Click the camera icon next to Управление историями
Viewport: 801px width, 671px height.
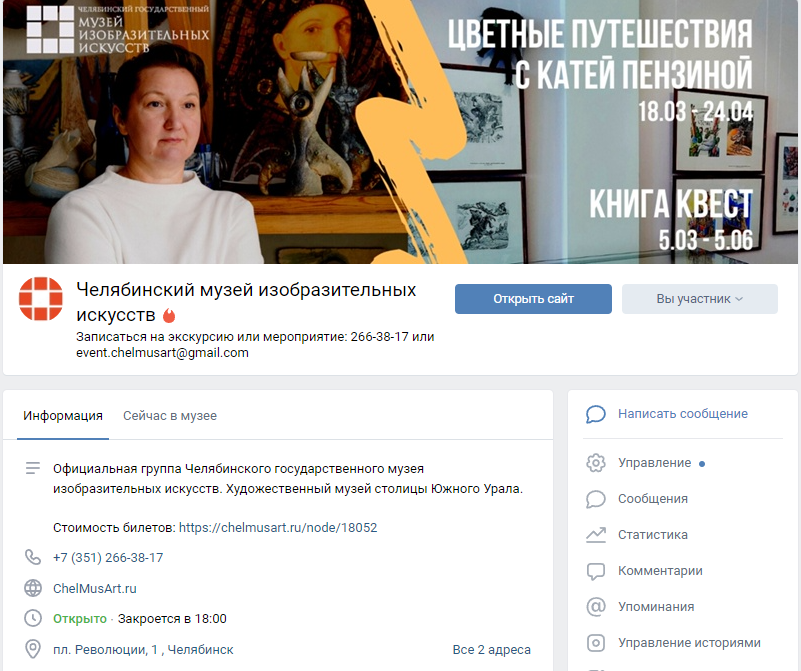596,642
